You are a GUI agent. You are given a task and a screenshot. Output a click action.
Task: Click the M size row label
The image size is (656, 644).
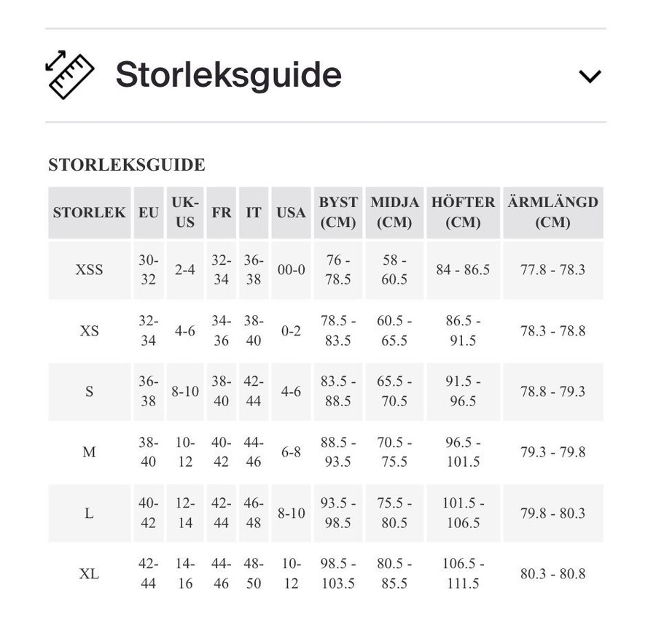tap(89, 452)
